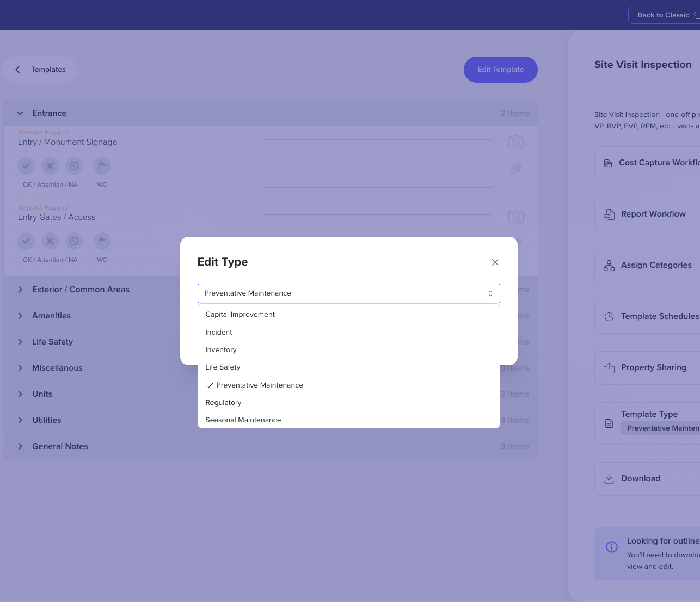Flag work order for Entry Gates
This screenshot has height=602, width=700.
pos(102,241)
